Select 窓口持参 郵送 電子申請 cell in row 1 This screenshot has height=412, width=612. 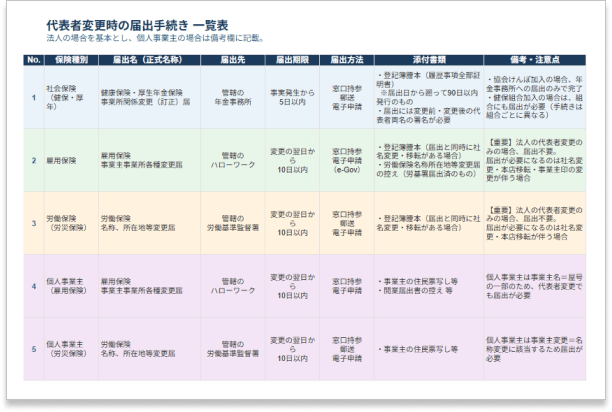347,98
